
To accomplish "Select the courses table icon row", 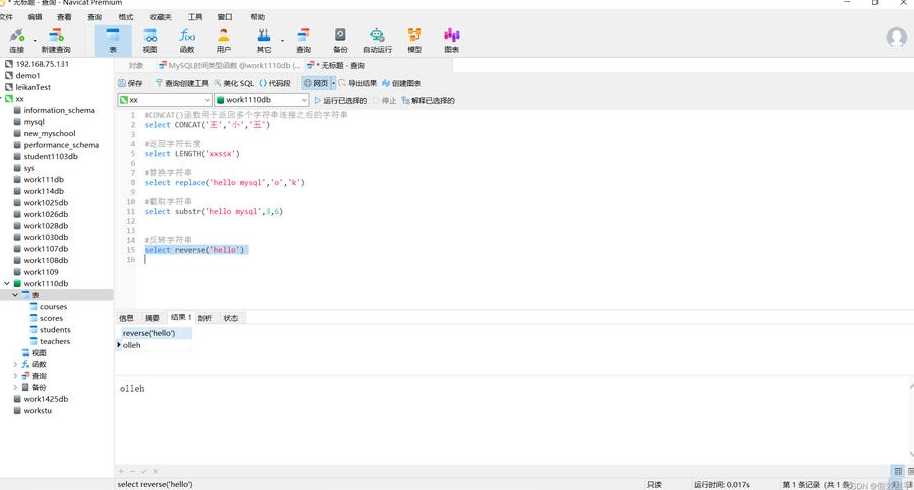I will (x=48, y=306).
